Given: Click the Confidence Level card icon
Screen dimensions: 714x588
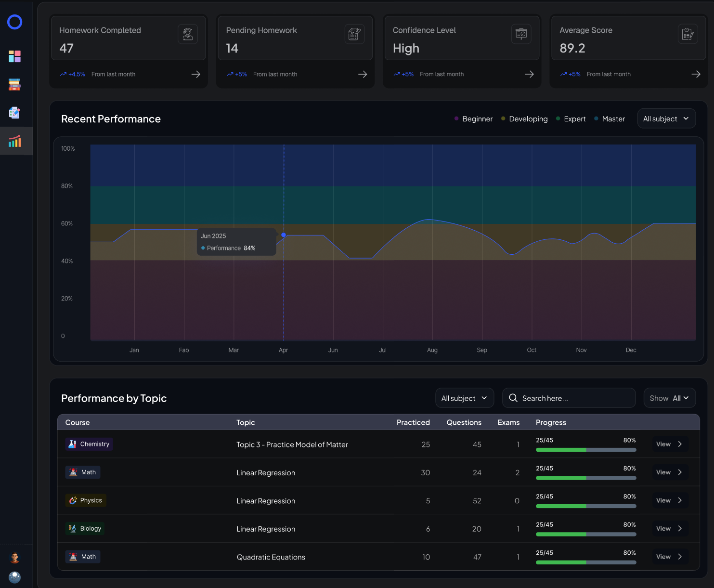Looking at the screenshot, I should pos(521,34).
